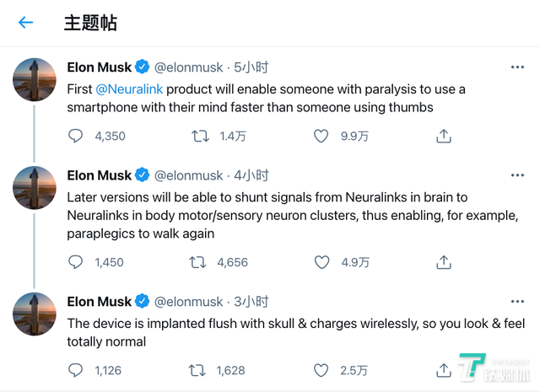
Task: Reply to the first Neuralink product tweet
Action: 76,136
